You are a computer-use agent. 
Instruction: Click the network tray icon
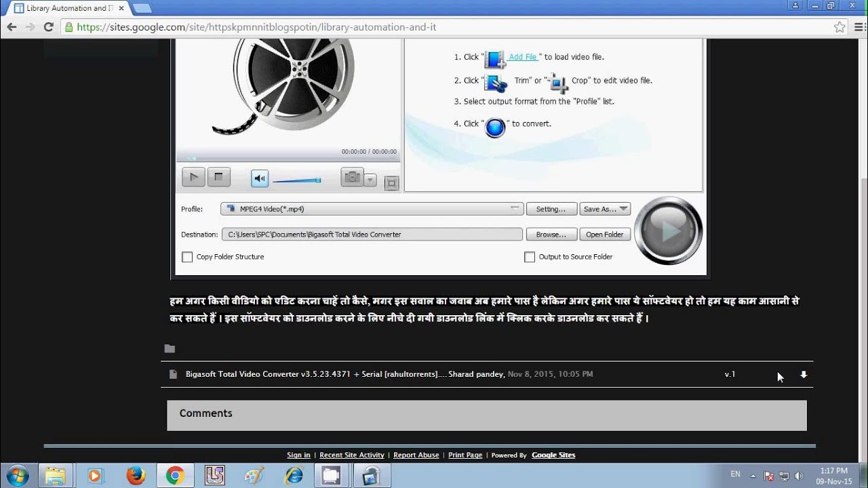[784, 476]
